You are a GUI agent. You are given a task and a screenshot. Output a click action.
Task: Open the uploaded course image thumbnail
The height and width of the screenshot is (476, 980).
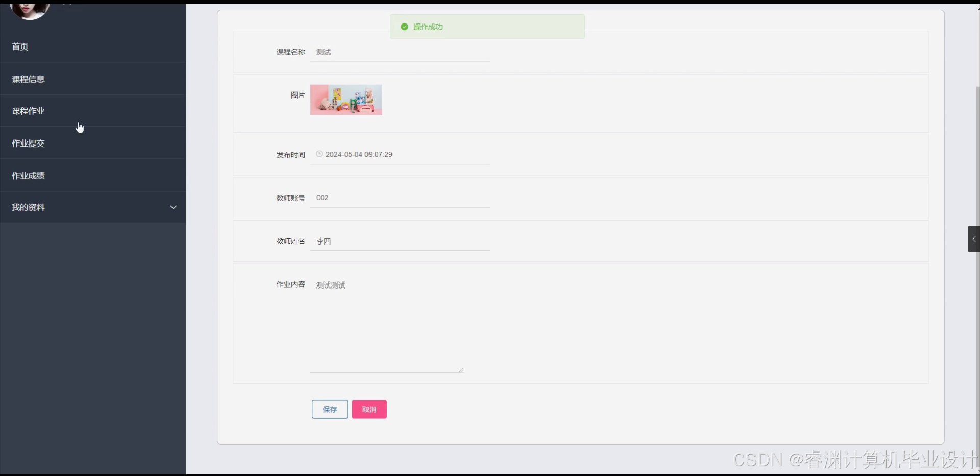(x=346, y=100)
